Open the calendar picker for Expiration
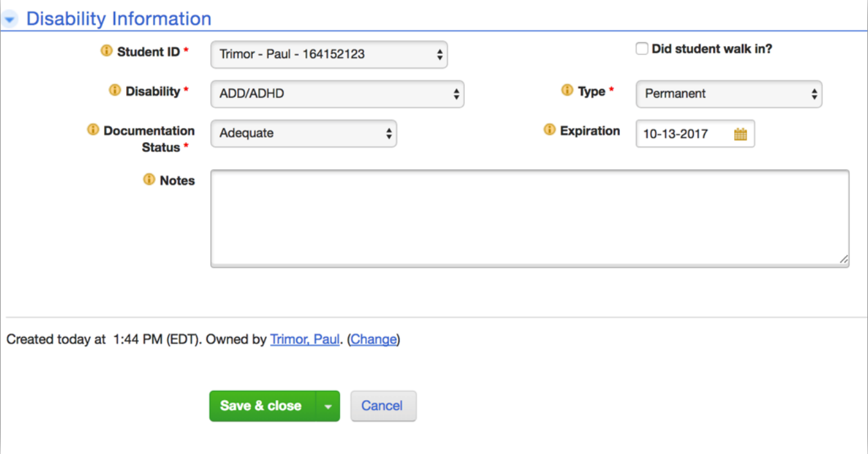Screen dimensions: 868x454 point(740,134)
